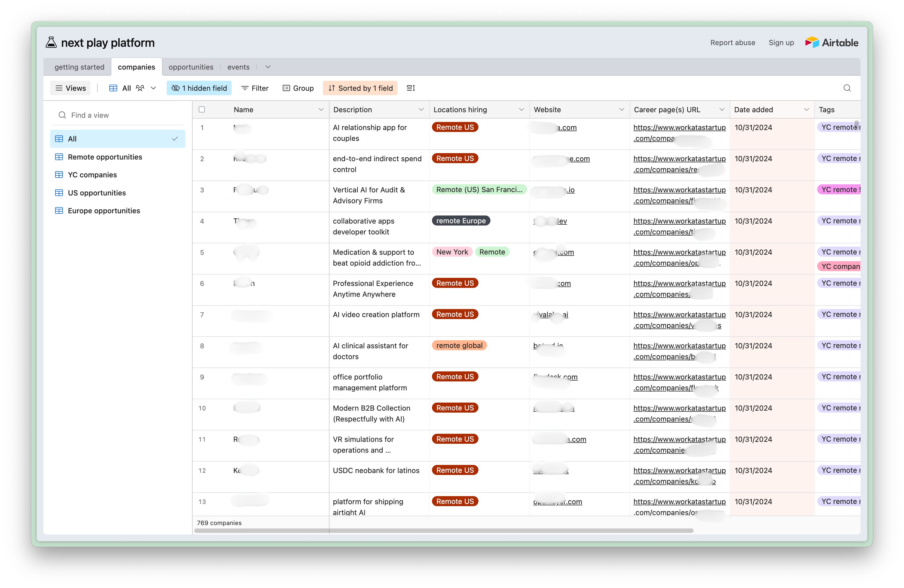Open the row height icon
The image size is (904, 588).
(x=411, y=88)
